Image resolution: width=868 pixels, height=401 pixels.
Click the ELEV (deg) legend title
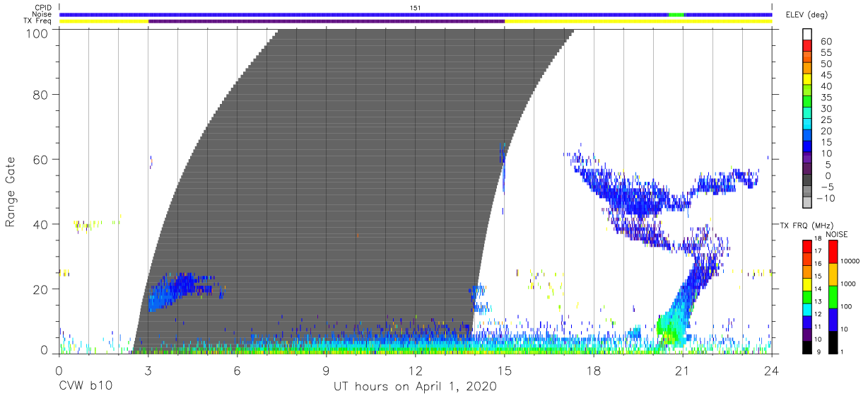(x=807, y=14)
